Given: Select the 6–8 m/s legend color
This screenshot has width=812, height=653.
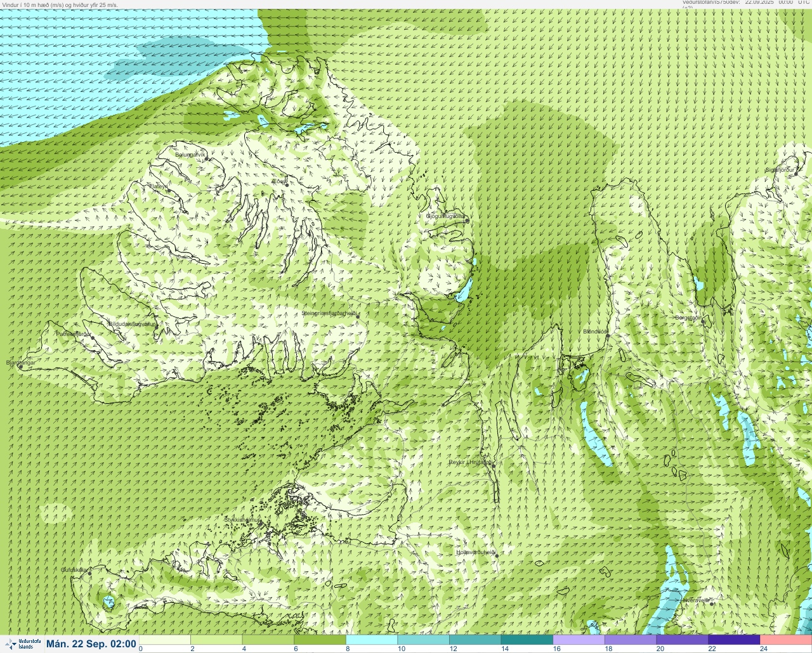Looking at the screenshot, I should (x=320, y=640).
